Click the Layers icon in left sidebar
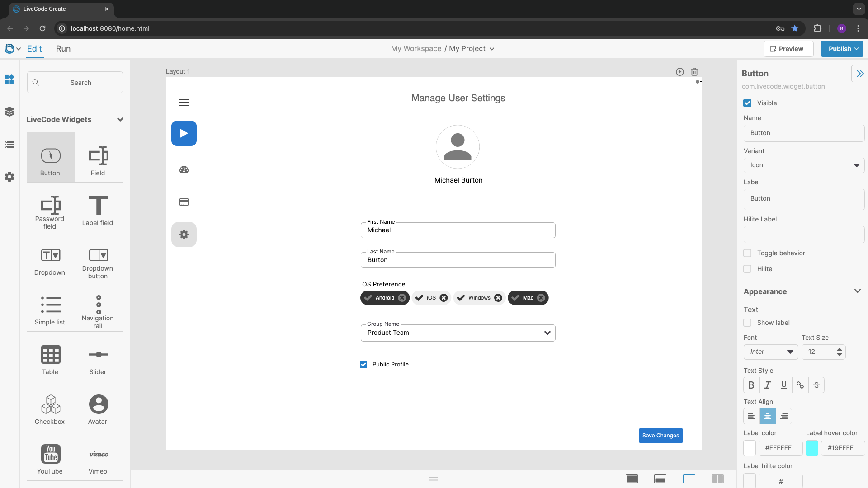This screenshot has width=868, height=488. [x=9, y=112]
